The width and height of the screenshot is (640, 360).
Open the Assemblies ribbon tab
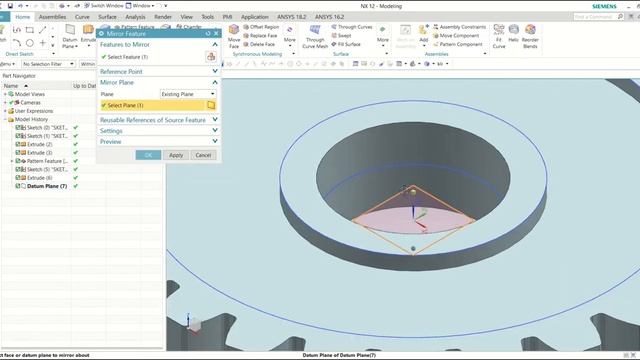pos(52,17)
